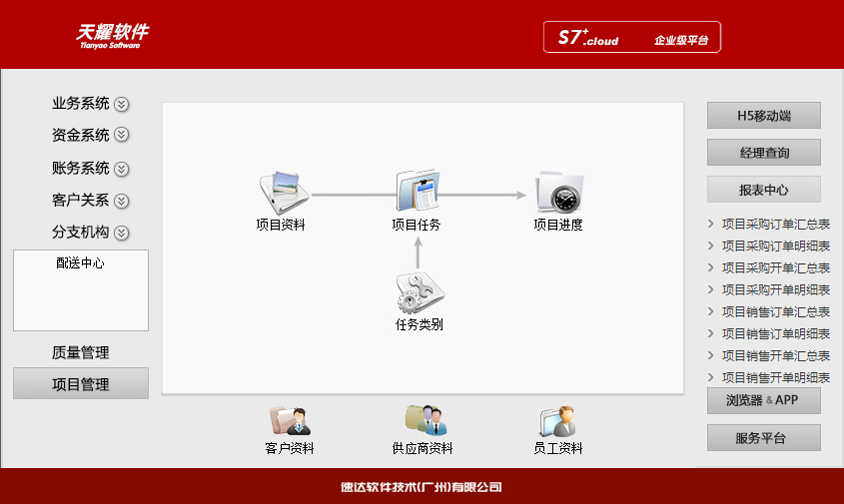Image resolution: width=844 pixels, height=504 pixels.
Task: Open 经理查询 button
Action: tap(764, 153)
